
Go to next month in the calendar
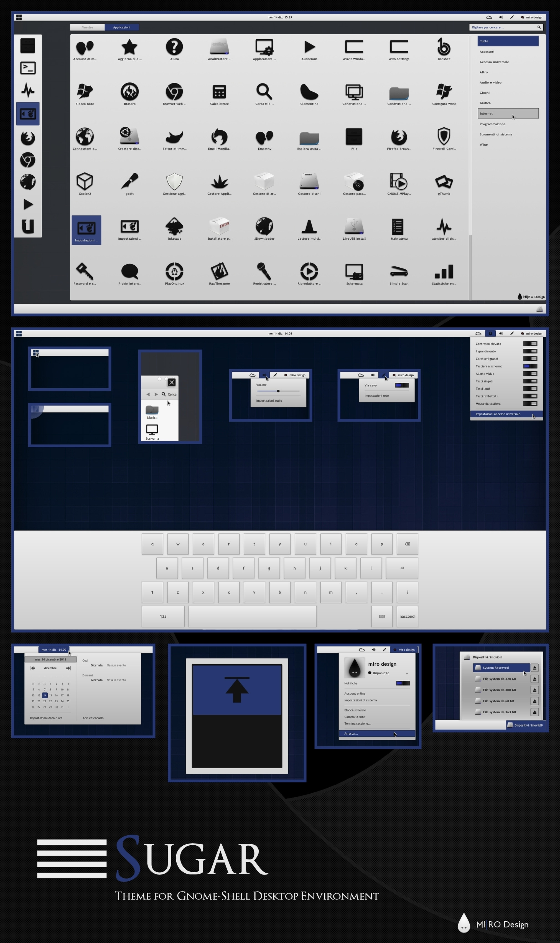(x=68, y=668)
